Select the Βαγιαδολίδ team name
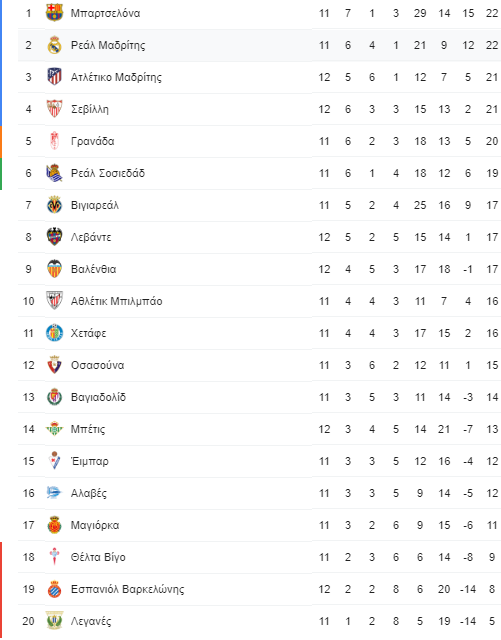This screenshot has width=501, height=640. coord(98,397)
